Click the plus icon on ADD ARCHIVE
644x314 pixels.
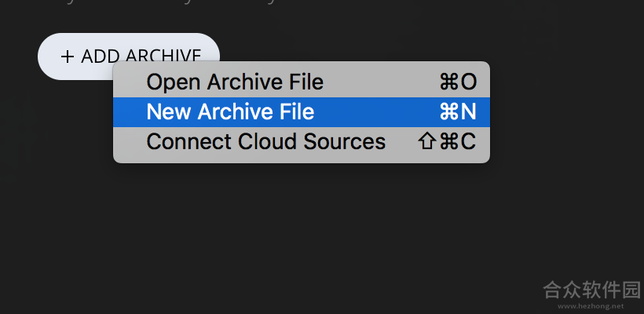click(x=68, y=57)
